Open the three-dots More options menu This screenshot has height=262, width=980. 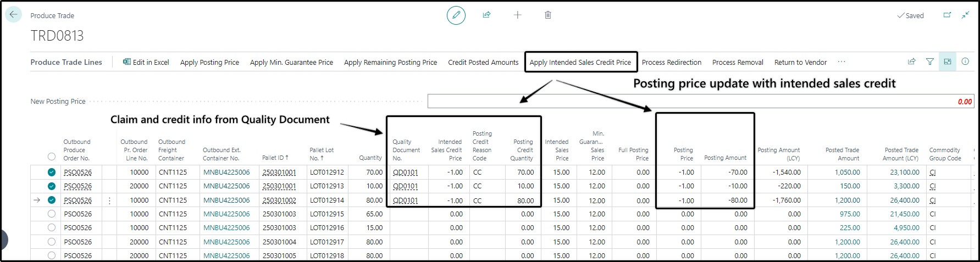coord(841,62)
